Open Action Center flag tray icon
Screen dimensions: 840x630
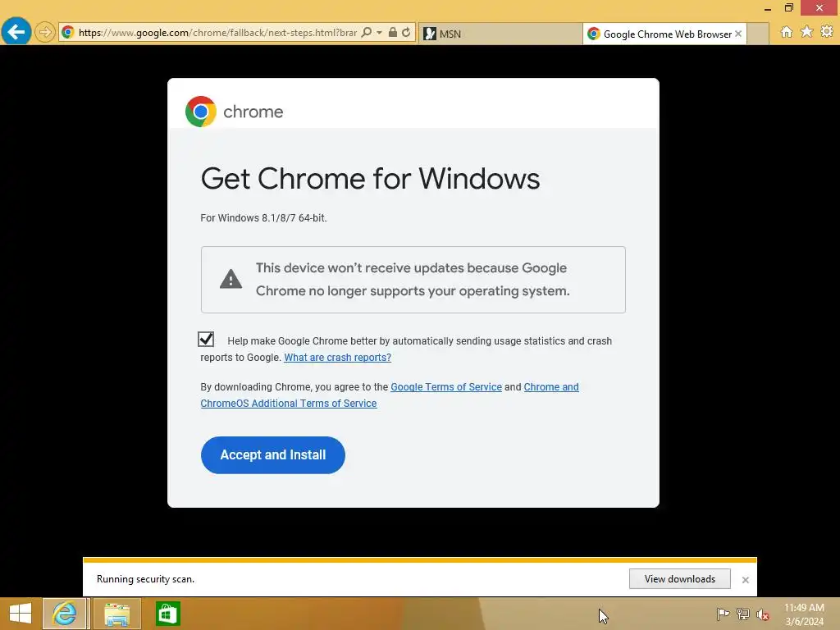pyautogui.click(x=723, y=614)
